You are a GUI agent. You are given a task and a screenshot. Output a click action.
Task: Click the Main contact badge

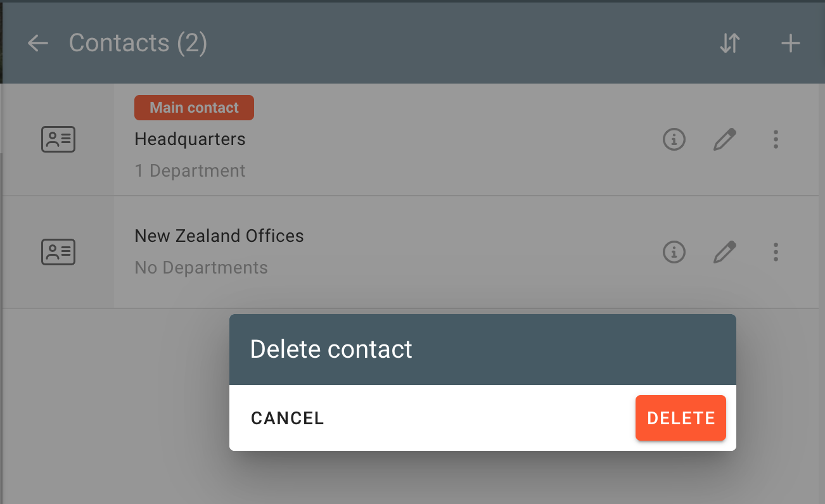point(194,108)
